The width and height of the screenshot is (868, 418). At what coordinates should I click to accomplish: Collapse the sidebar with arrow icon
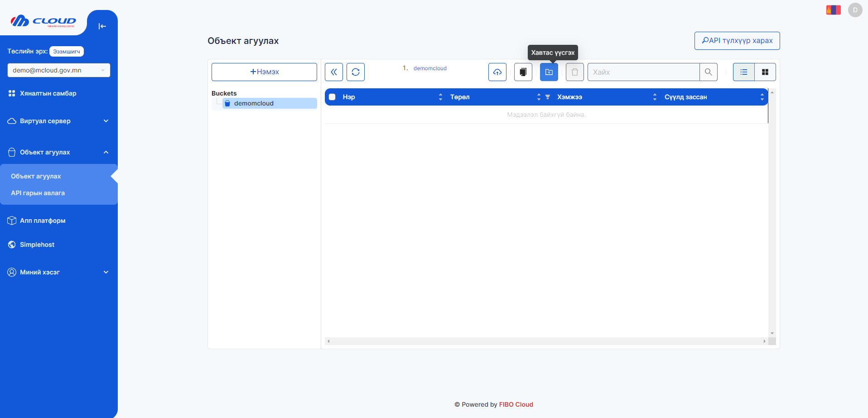(102, 26)
